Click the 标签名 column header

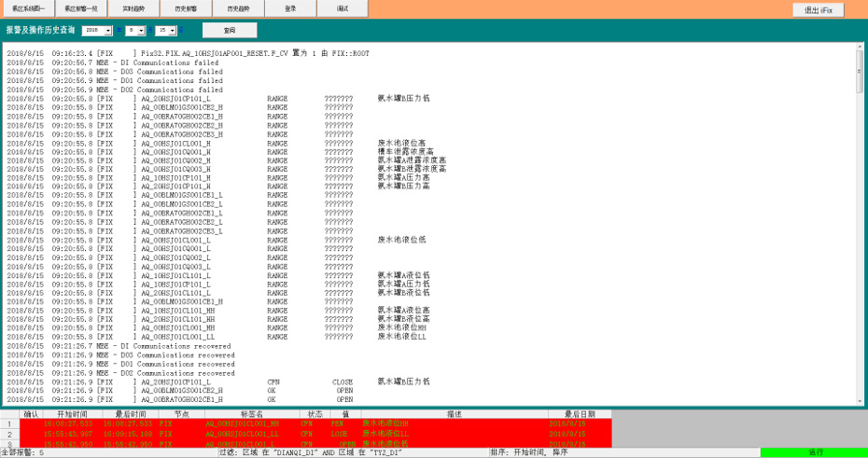[x=252, y=413]
